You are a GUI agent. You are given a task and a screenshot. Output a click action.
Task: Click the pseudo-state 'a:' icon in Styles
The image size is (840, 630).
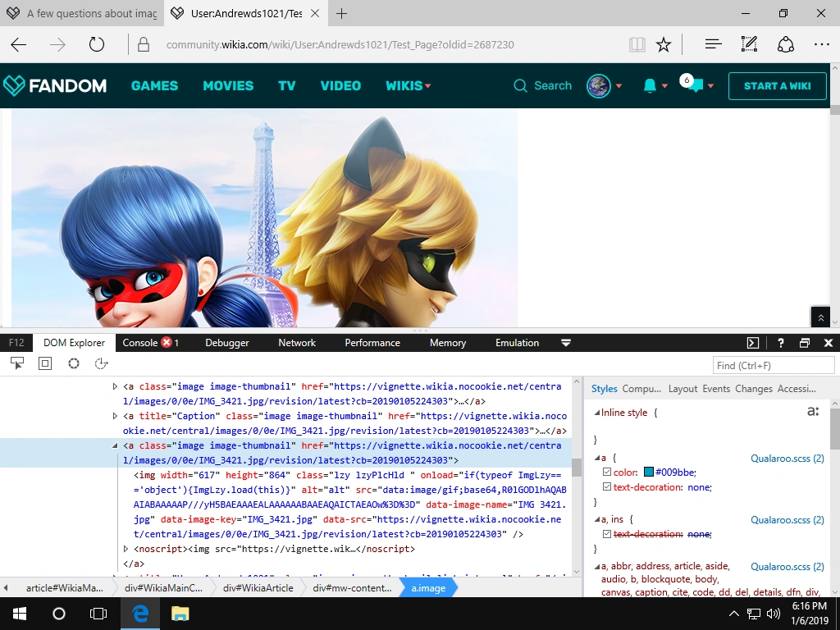pyautogui.click(x=812, y=412)
